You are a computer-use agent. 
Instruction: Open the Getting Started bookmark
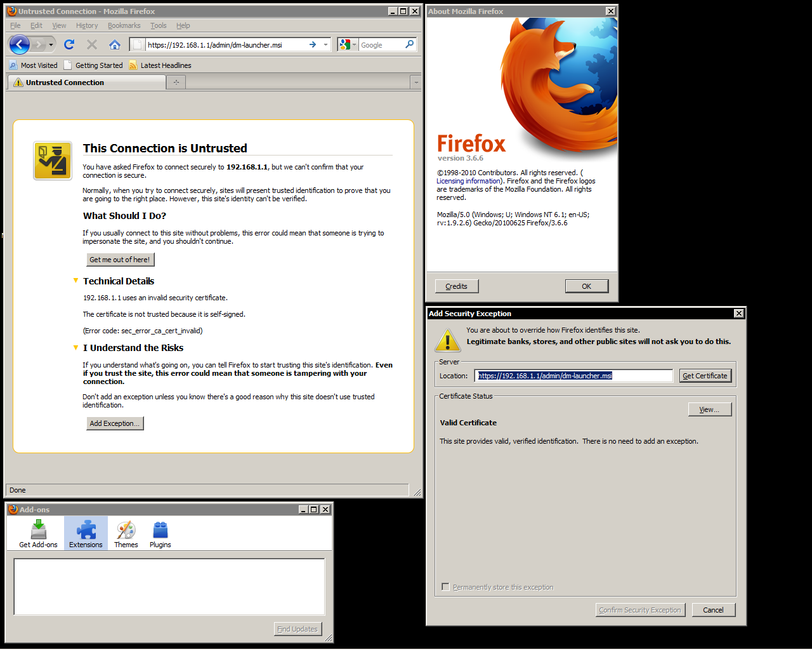point(93,65)
